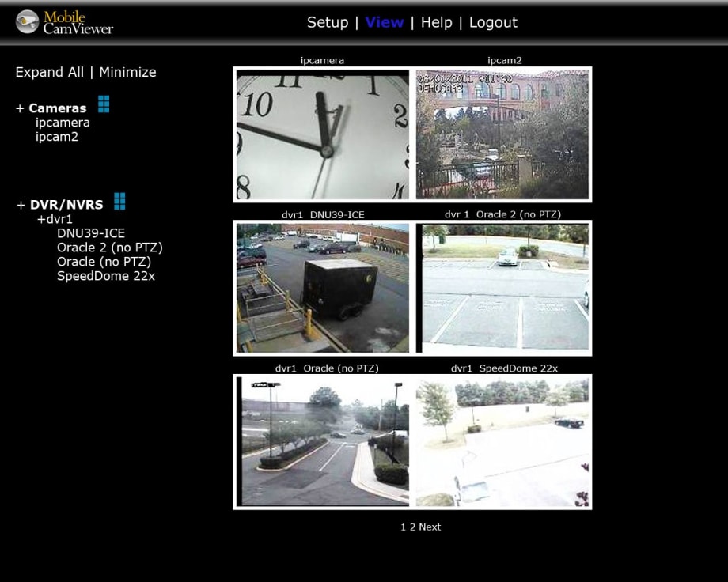Open the Setup page
728x582 pixels.
coord(328,22)
